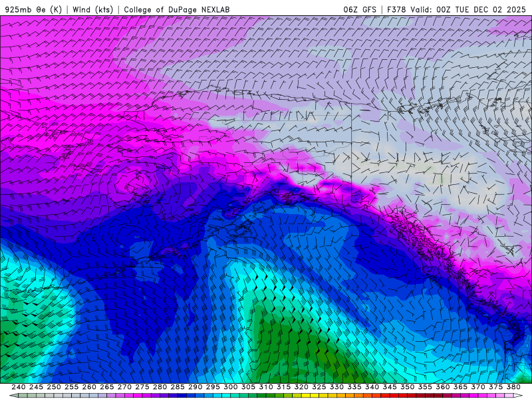The height and width of the screenshot is (399, 532).
Task: Select the 280 value on the color scale
Action: (x=160, y=387)
